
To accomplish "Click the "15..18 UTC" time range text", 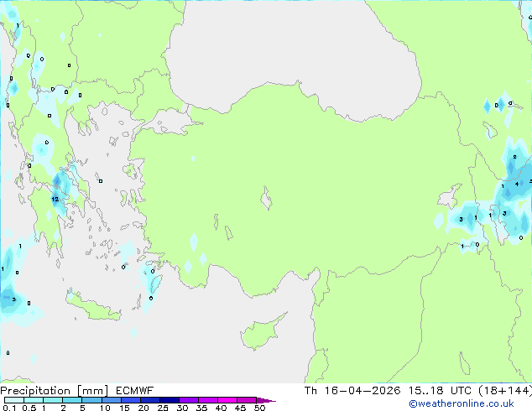I will (440, 391).
